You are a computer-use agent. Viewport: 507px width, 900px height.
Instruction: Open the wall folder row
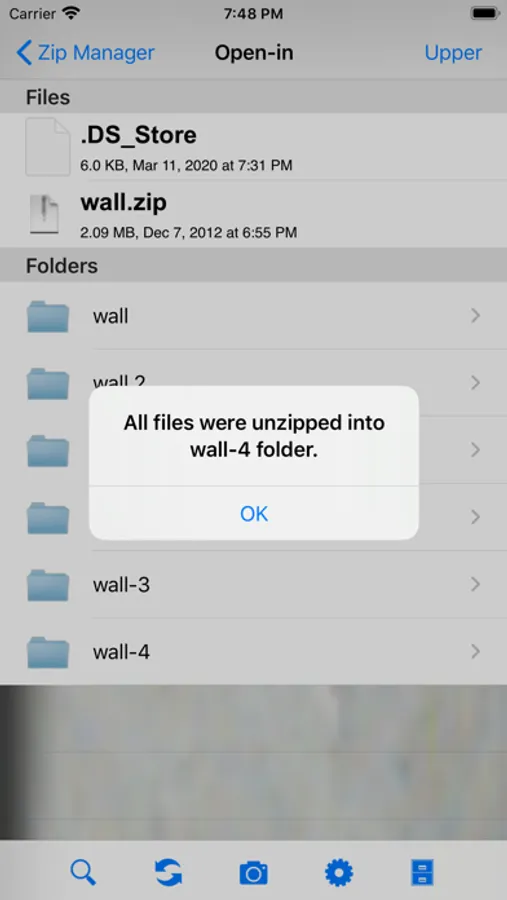coord(253,316)
